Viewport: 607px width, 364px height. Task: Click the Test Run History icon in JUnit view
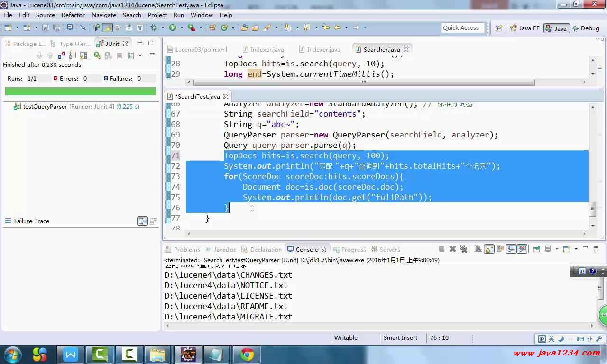(x=131, y=55)
